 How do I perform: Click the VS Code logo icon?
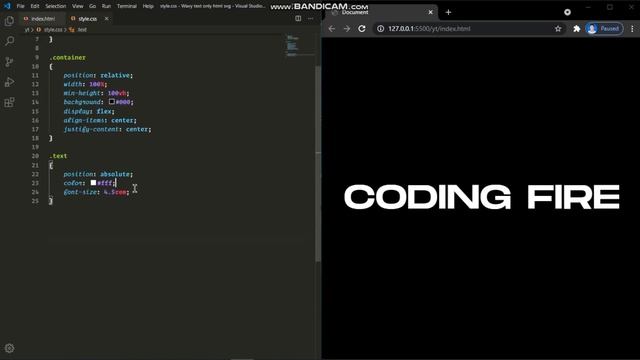coord(7,6)
